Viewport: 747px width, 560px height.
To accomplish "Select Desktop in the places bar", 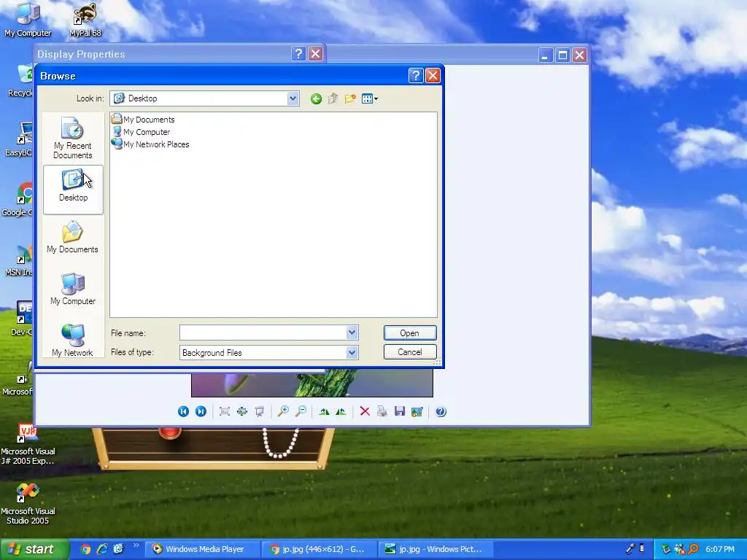I will (x=73, y=190).
